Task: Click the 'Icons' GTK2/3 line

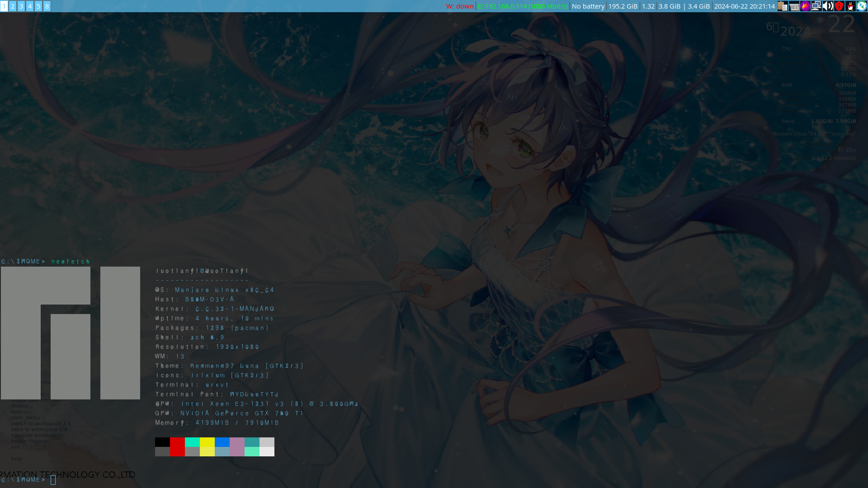Action: pos(212,375)
